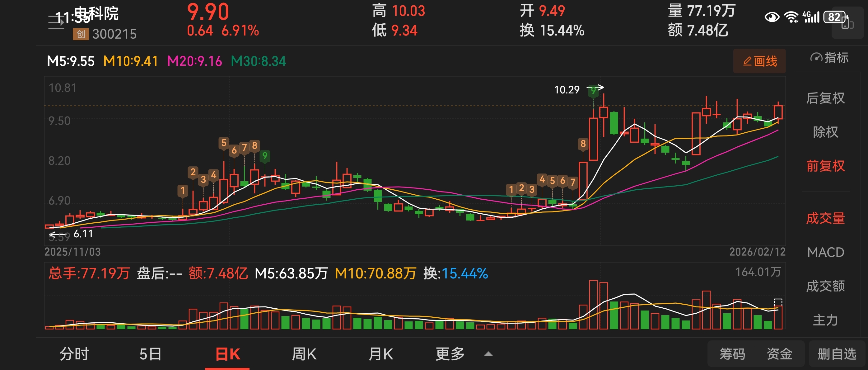Switch to the 周K weekly tab
The image size is (868, 370).
click(x=304, y=354)
